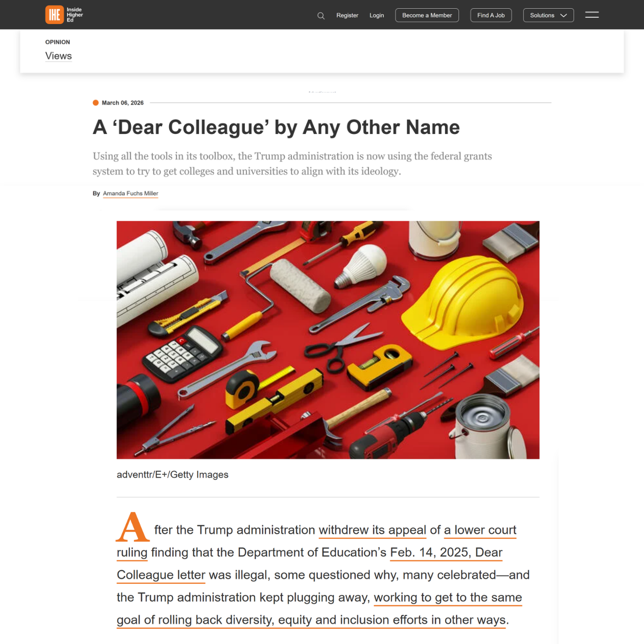Viewport: 644px width, 644px height.
Task: Open the 'withdrew its appeal' link
Action: (373, 530)
